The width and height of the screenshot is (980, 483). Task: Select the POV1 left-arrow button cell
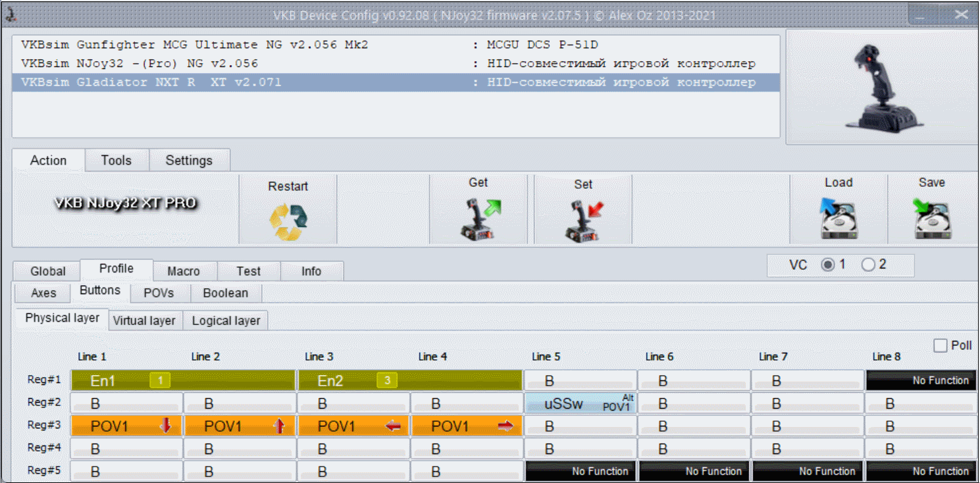click(x=354, y=426)
